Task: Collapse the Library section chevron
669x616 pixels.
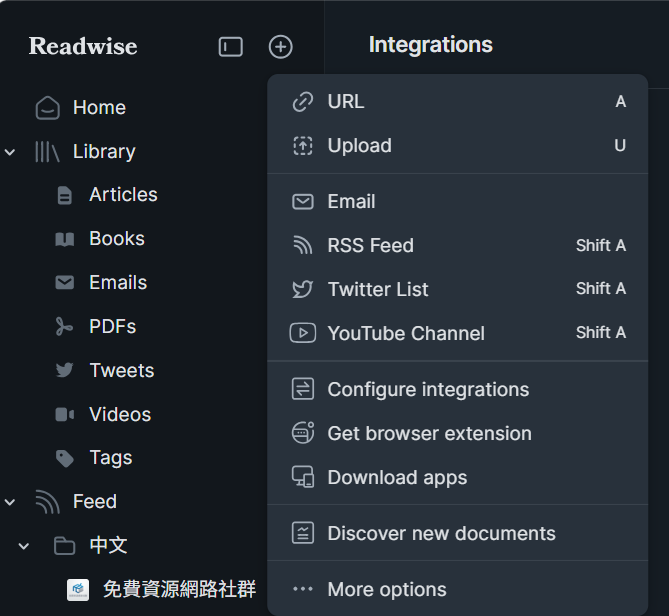Action: pyautogui.click(x=11, y=152)
